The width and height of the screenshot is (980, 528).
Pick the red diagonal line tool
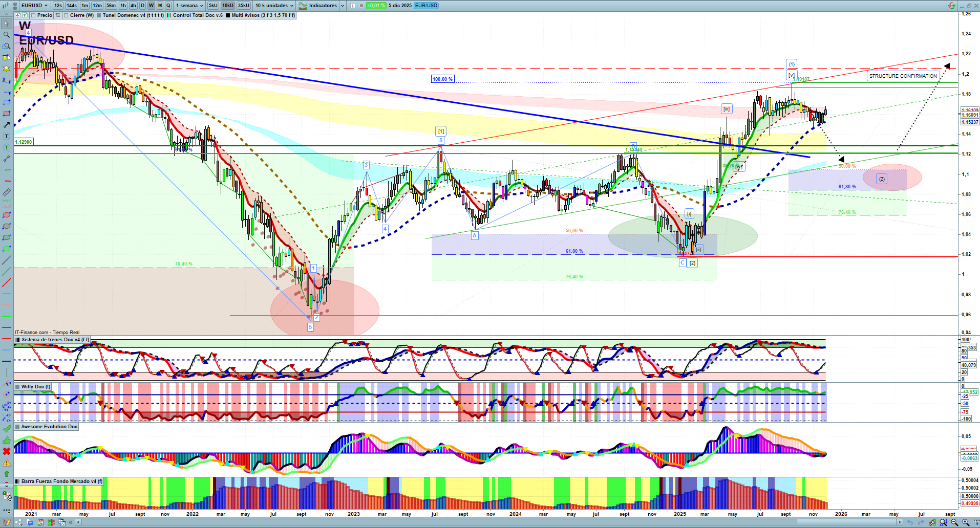(7, 282)
